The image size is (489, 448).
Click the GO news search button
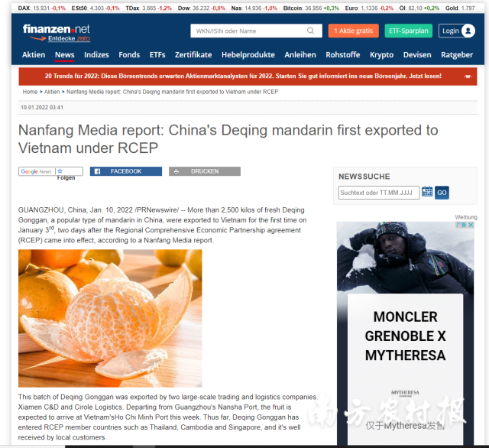442,193
